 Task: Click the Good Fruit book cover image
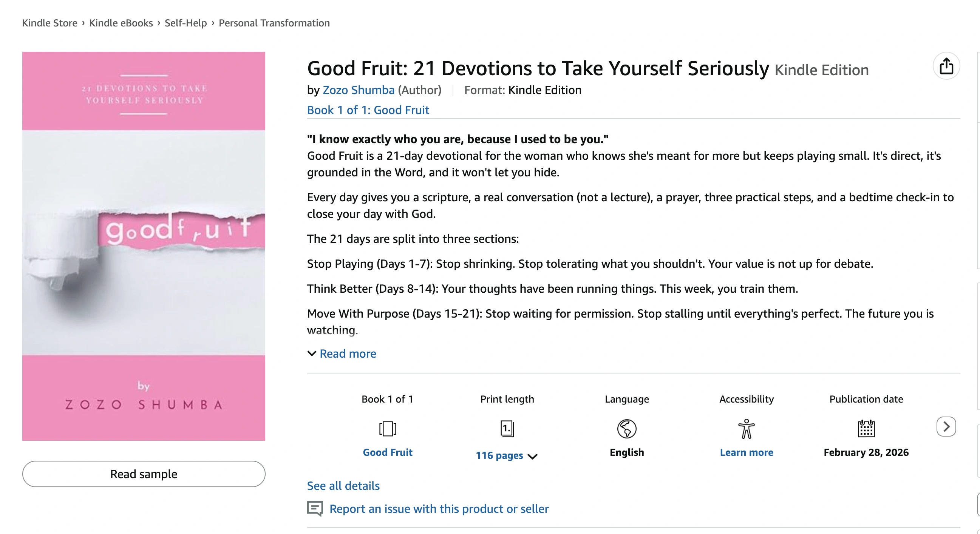coord(144,246)
